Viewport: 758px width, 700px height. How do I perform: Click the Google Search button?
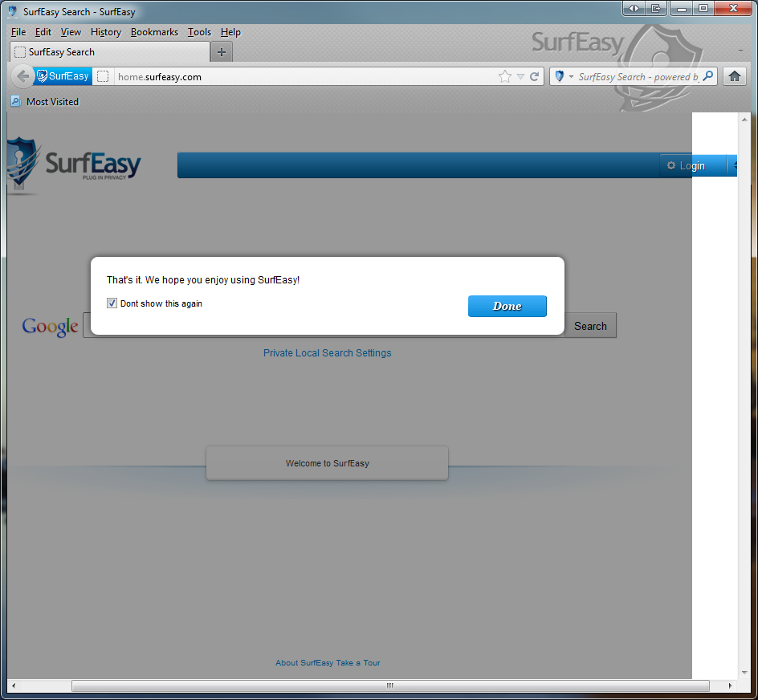click(590, 326)
